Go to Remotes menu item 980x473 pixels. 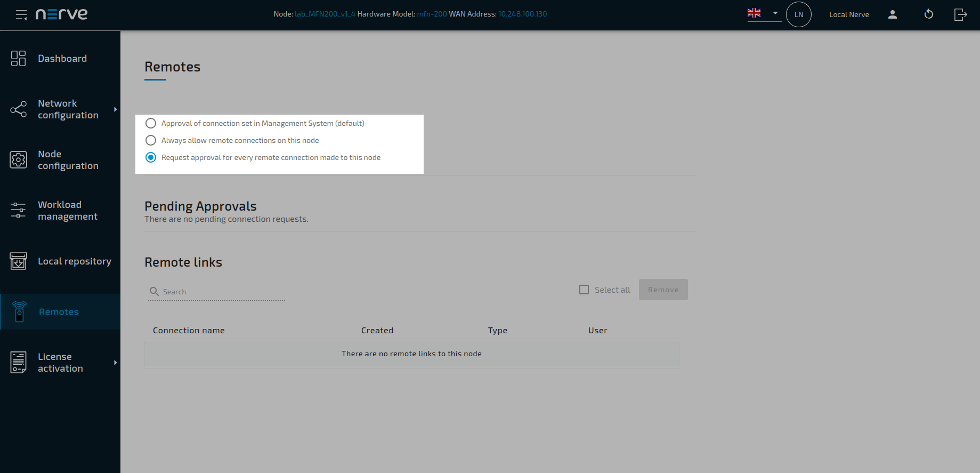pyautogui.click(x=59, y=312)
